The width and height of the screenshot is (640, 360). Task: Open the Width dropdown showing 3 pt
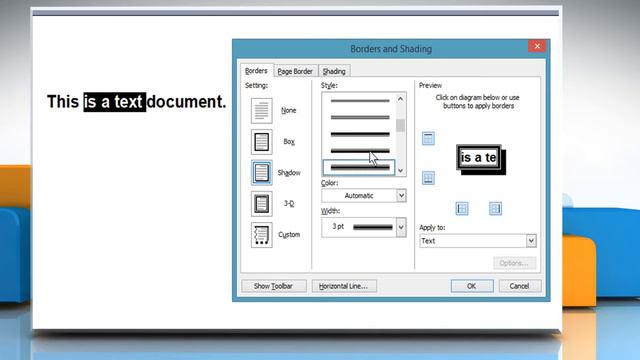coord(364,227)
